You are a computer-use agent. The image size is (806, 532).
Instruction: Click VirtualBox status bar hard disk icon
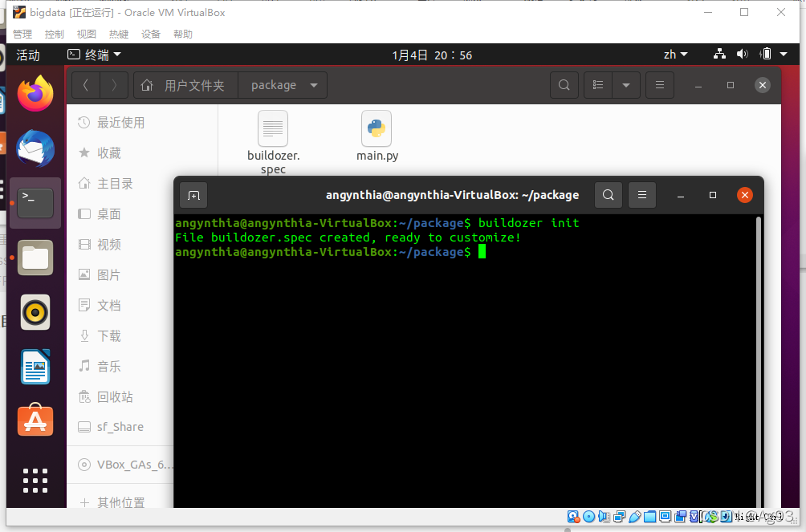point(573,517)
